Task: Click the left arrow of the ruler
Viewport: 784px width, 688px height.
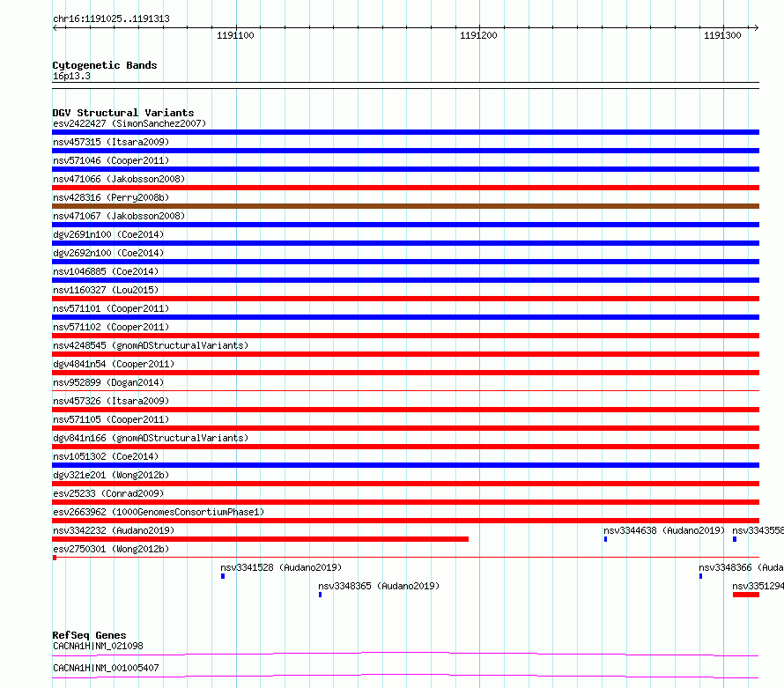Action: coord(55,27)
